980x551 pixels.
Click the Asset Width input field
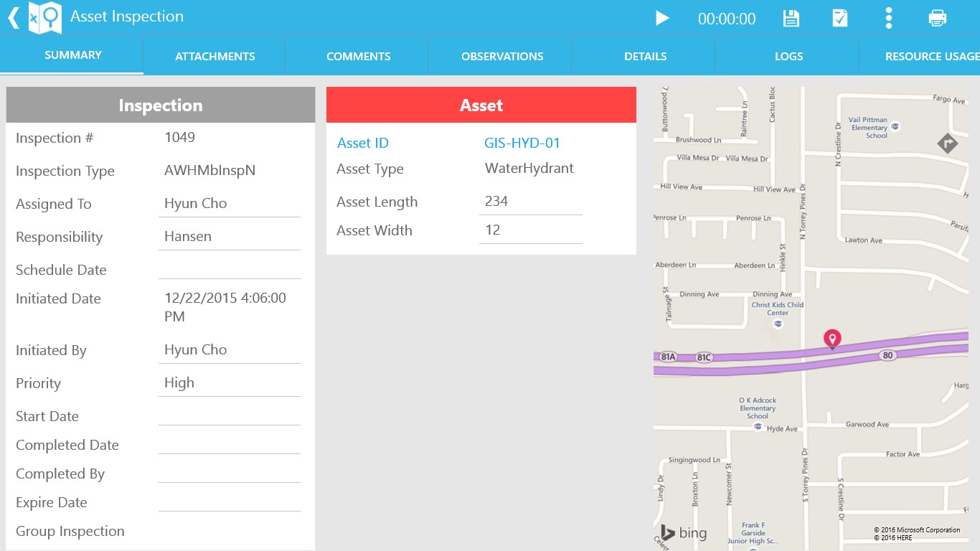tap(531, 230)
